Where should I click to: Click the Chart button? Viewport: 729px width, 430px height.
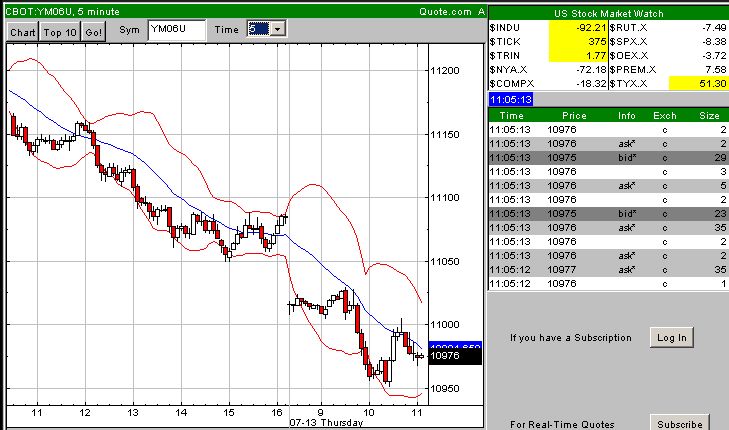(23, 32)
